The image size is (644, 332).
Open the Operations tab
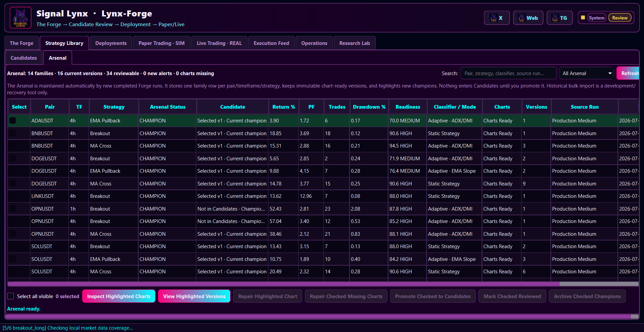[x=314, y=43]
